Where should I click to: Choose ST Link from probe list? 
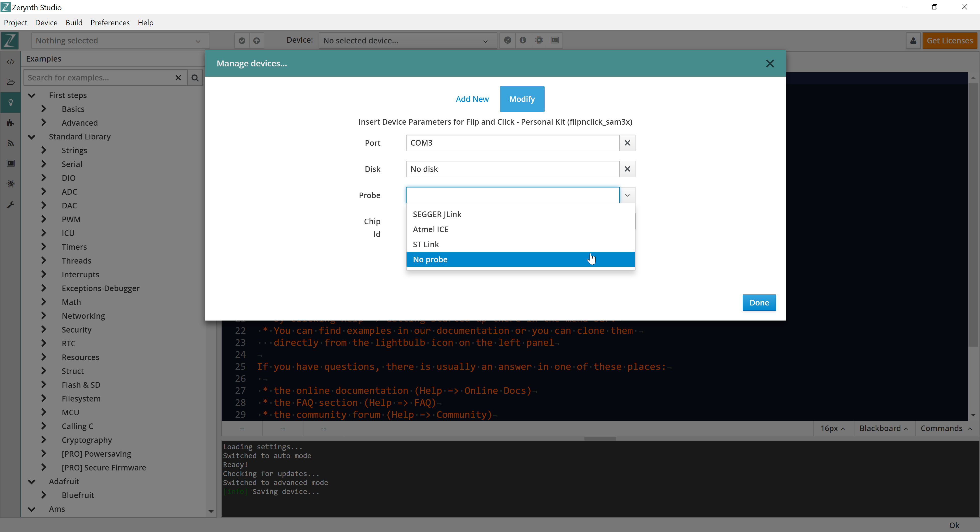point(520,244)
